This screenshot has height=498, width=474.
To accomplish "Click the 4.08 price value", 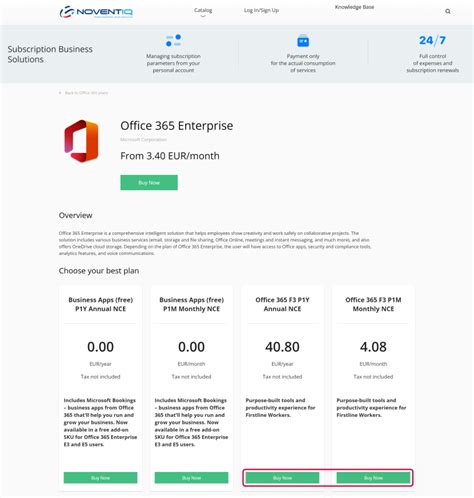I will [373, 347].
